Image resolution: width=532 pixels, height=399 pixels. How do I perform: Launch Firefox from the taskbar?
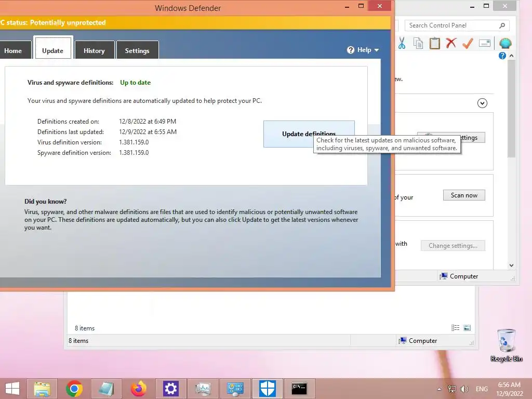click(x=138, y=389)
